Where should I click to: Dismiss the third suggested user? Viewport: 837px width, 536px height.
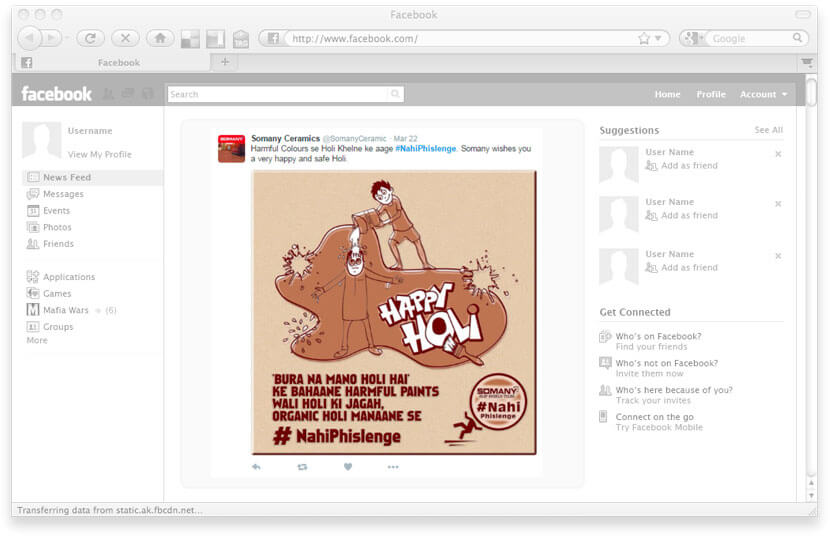click(x=778, y=256)
